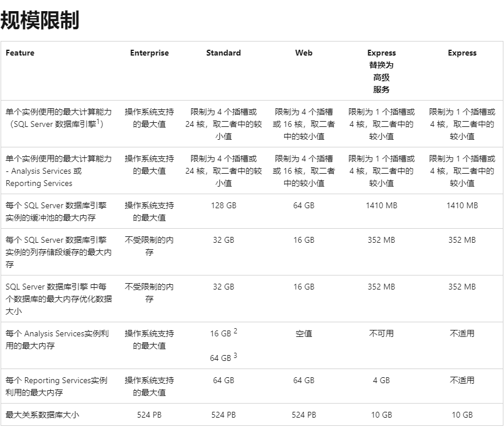Click last Express column cell in Reporting Services compute row

pyautogui.click(x=462, y=171)
